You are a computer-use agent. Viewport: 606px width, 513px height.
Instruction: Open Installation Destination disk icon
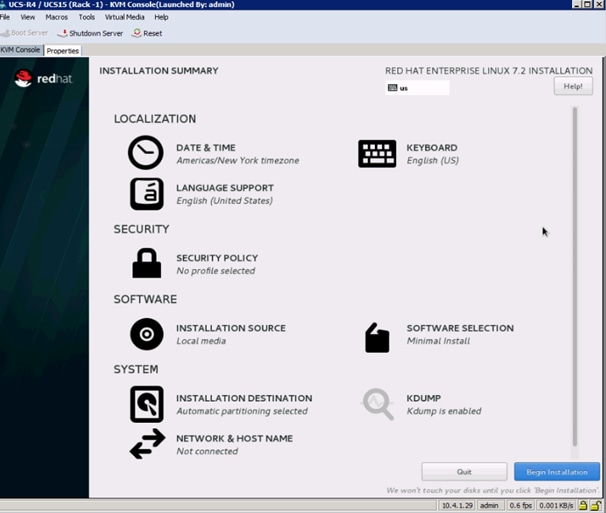[x=146, y=404]
